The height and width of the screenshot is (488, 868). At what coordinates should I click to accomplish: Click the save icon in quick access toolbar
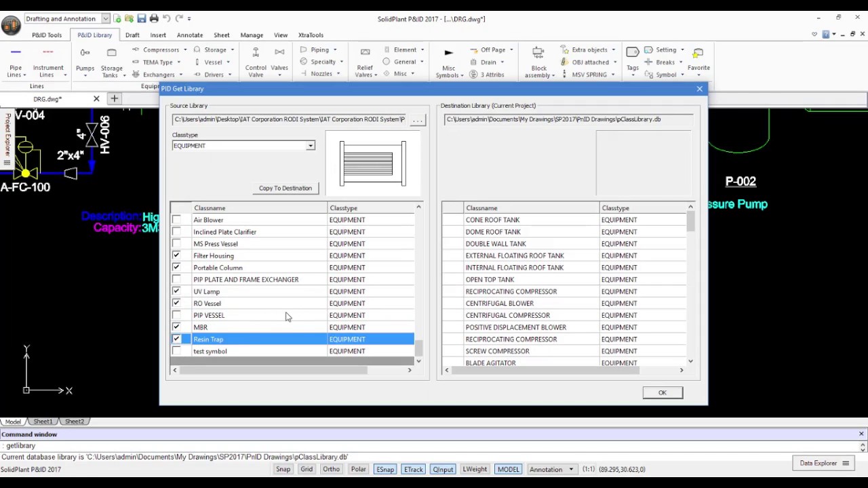point(141,18)
